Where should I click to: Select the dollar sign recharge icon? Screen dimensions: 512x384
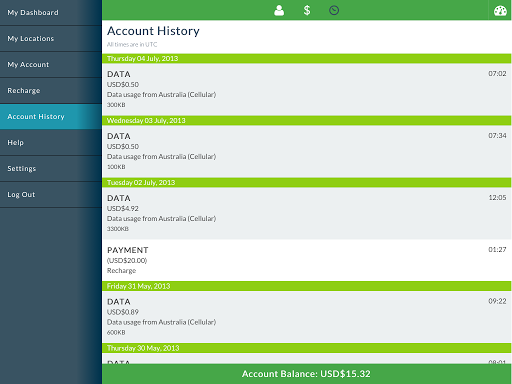[x=307, y=10]
